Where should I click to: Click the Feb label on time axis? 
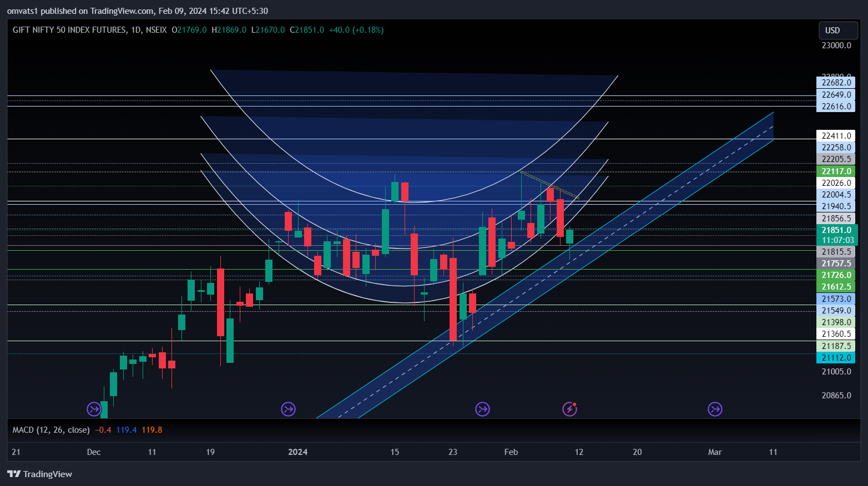[x=511, y=452]
